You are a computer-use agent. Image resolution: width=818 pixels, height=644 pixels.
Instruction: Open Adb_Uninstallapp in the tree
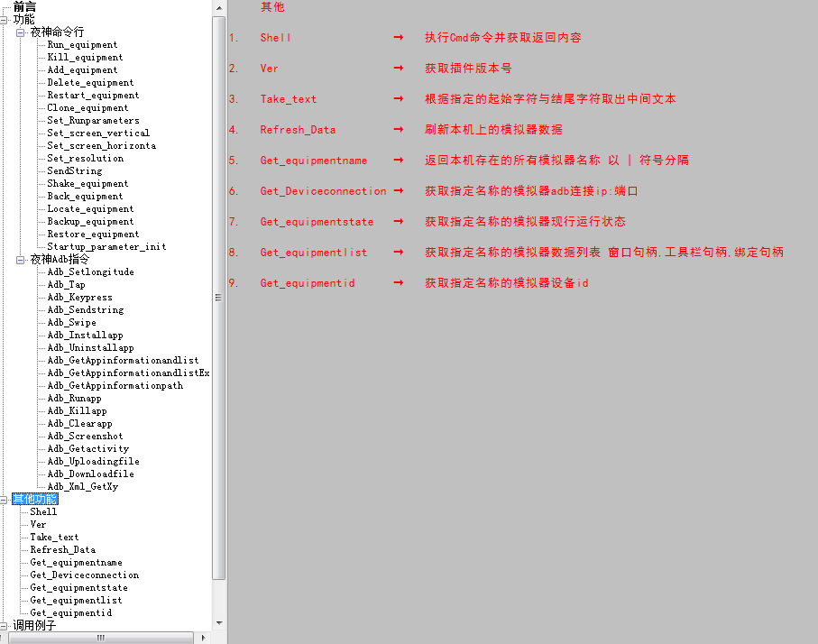point(91,347)
